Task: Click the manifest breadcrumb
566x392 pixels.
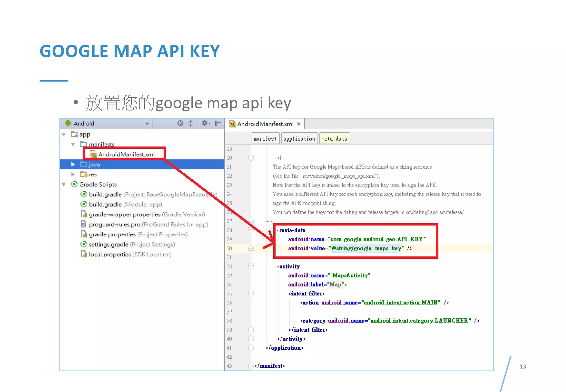Action: [266, 139]
